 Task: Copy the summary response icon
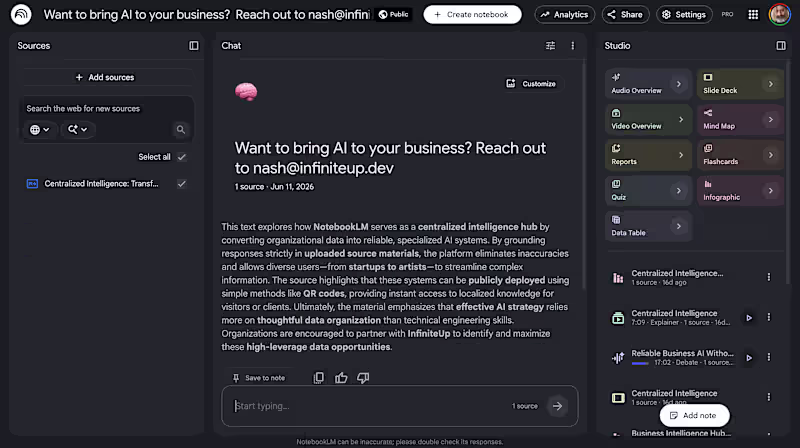(x=318, y=378)
